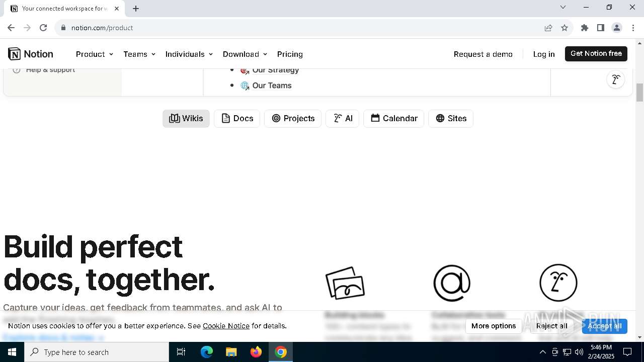Image resolution: width=644 pixels, height=362 pixels.
Task: Click the Log in link
Action: point(544,54)
